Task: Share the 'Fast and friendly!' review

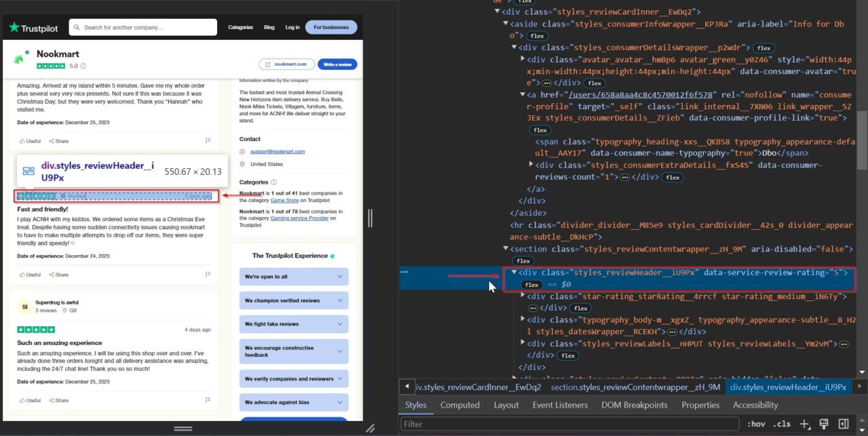Action: (59, 275)
